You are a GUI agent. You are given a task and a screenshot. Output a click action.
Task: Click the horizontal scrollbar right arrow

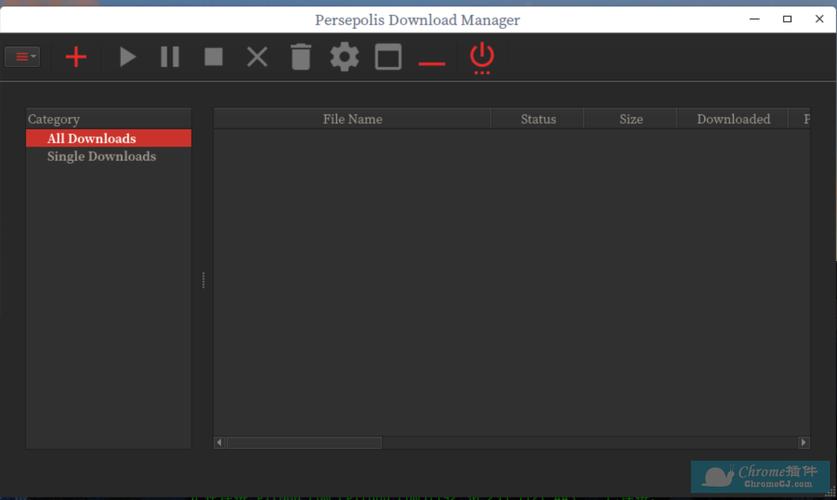click(803, 442)
